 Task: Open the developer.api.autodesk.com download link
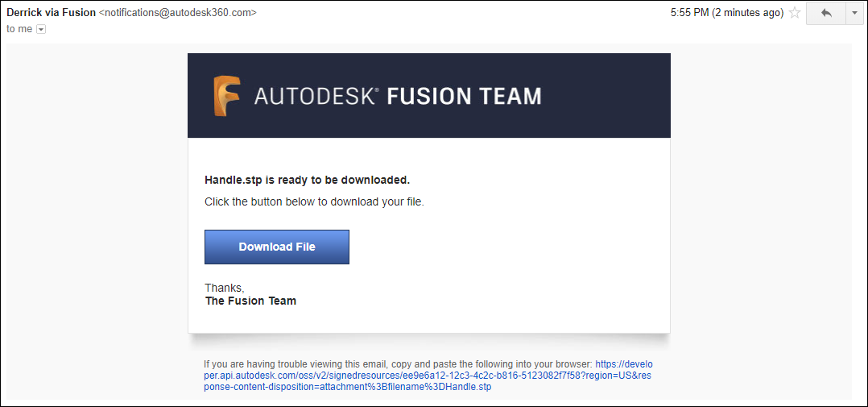click(x=428, y=376)
